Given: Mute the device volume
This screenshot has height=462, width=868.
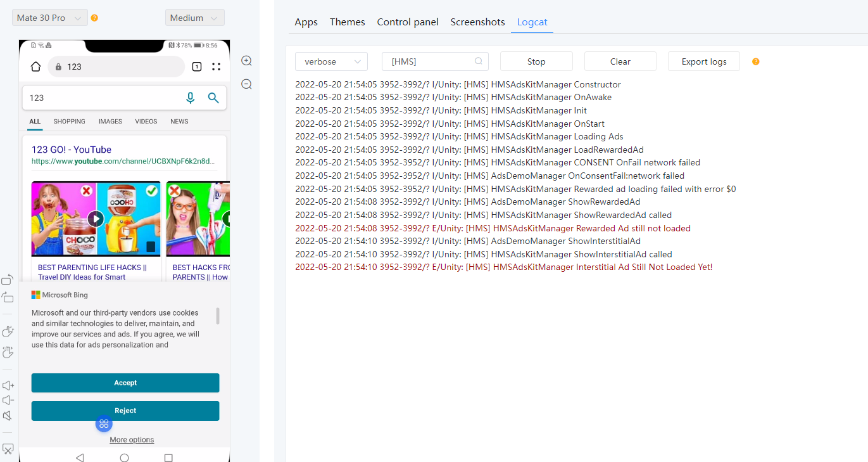Looking at the screenshot, I should 8,415.
